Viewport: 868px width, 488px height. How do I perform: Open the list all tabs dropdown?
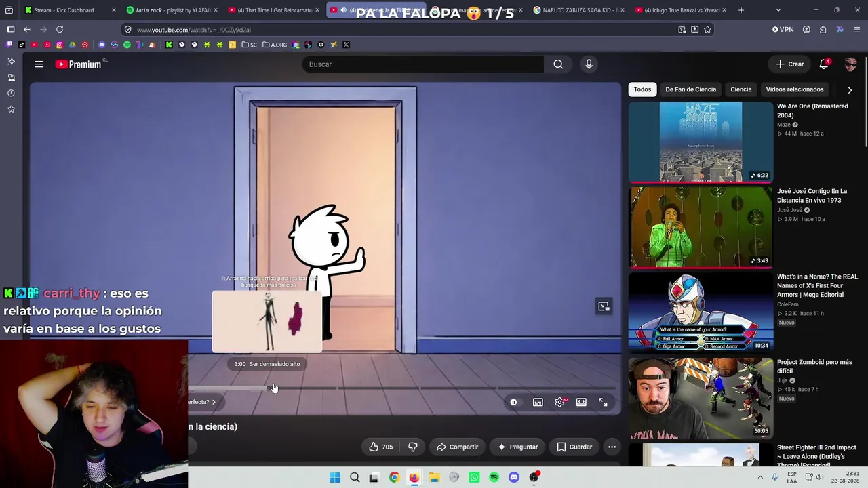[778, 10]
